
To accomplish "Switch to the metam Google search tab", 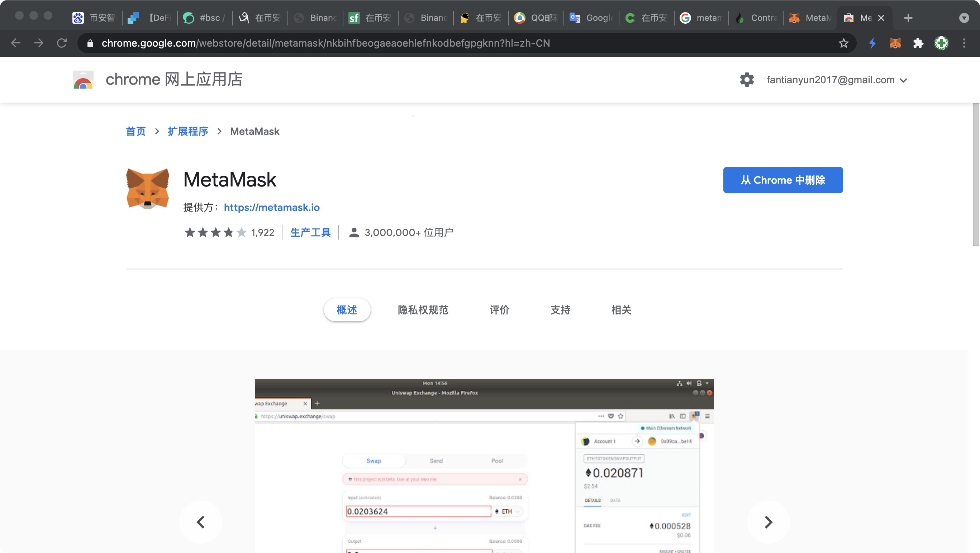I will [701, 18].
